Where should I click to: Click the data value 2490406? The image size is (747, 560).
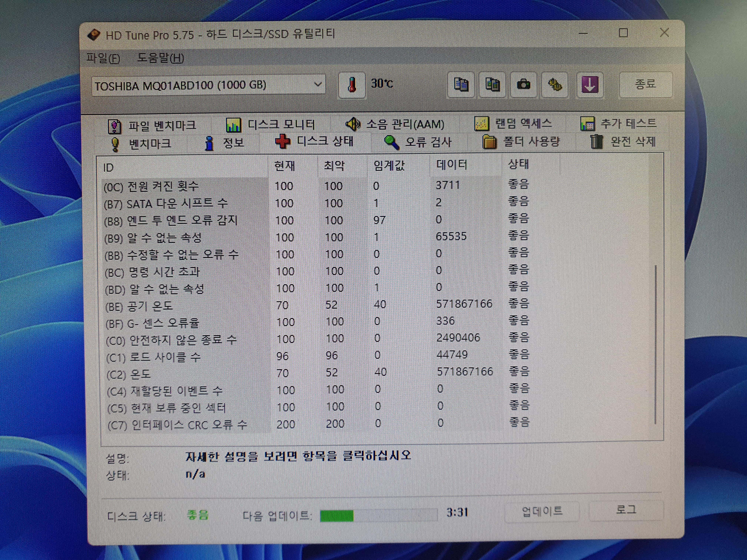point(458,338)
